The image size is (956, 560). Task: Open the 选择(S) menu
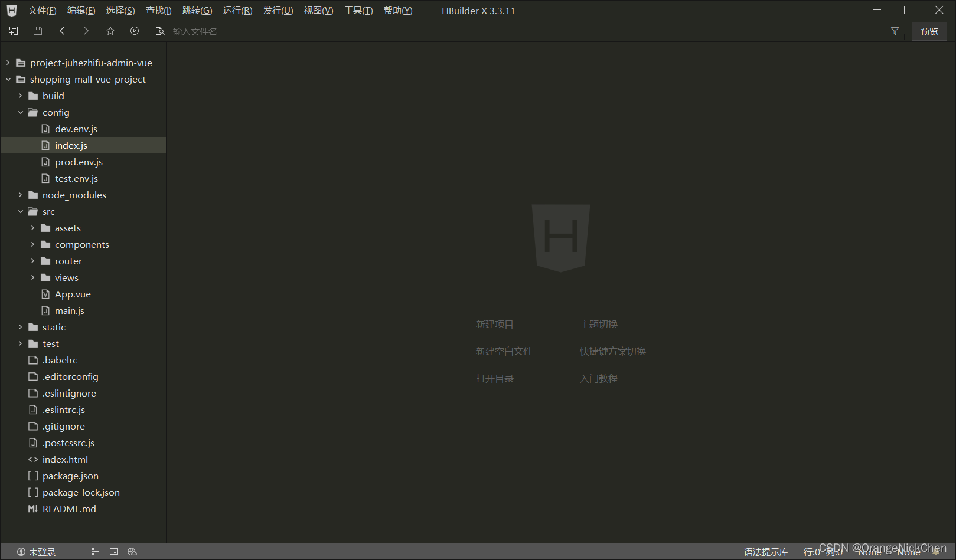pyautogui.click(x=120, y=11)
